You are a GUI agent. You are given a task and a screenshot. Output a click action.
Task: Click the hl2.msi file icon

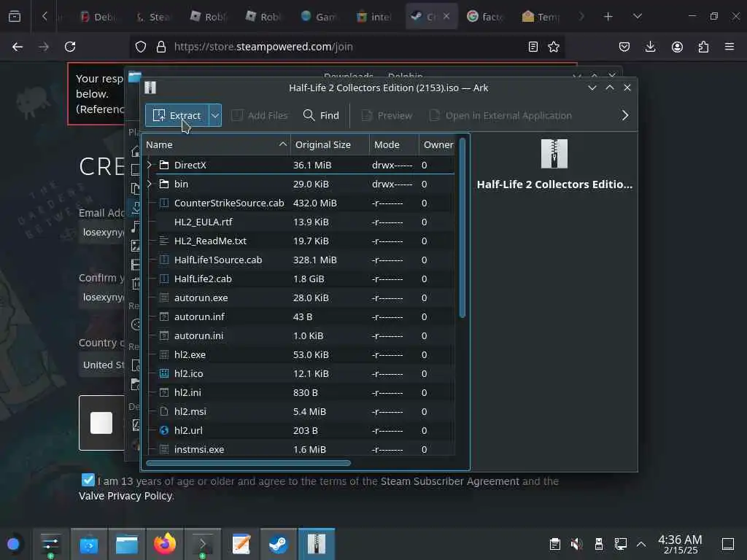coord(164,411)
